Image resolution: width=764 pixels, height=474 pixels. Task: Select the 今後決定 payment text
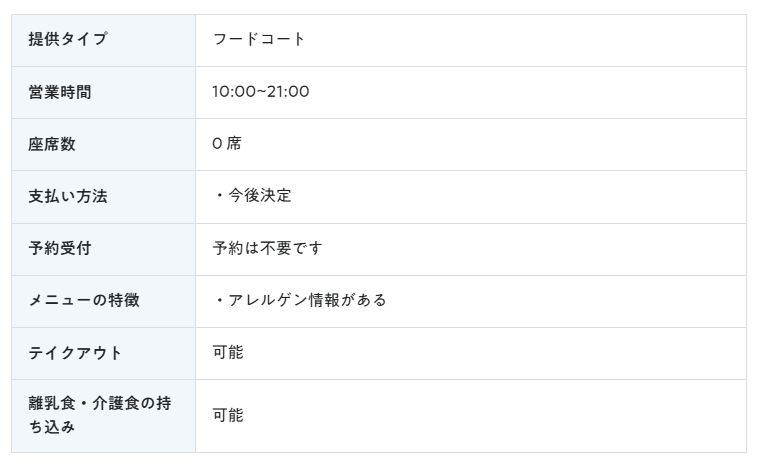[x=260, y=195]
